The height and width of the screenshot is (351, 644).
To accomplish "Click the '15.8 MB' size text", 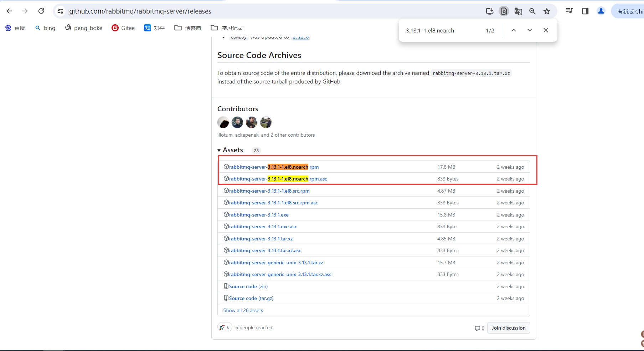I will (446, 215).
